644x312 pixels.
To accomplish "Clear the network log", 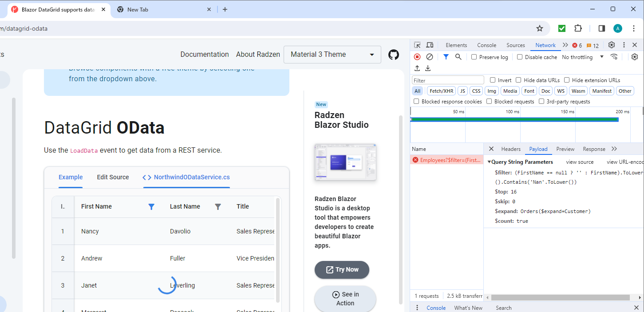I will click(430, 57).
